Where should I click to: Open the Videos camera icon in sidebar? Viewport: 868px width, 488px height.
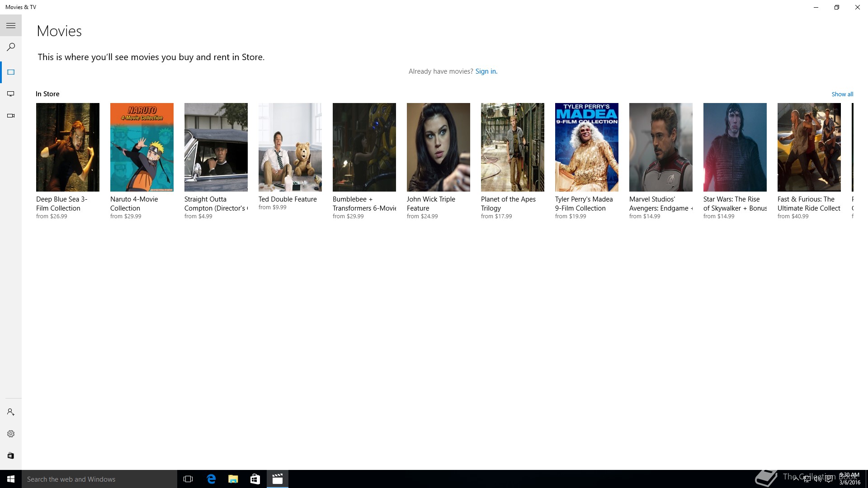coord(11,116)
